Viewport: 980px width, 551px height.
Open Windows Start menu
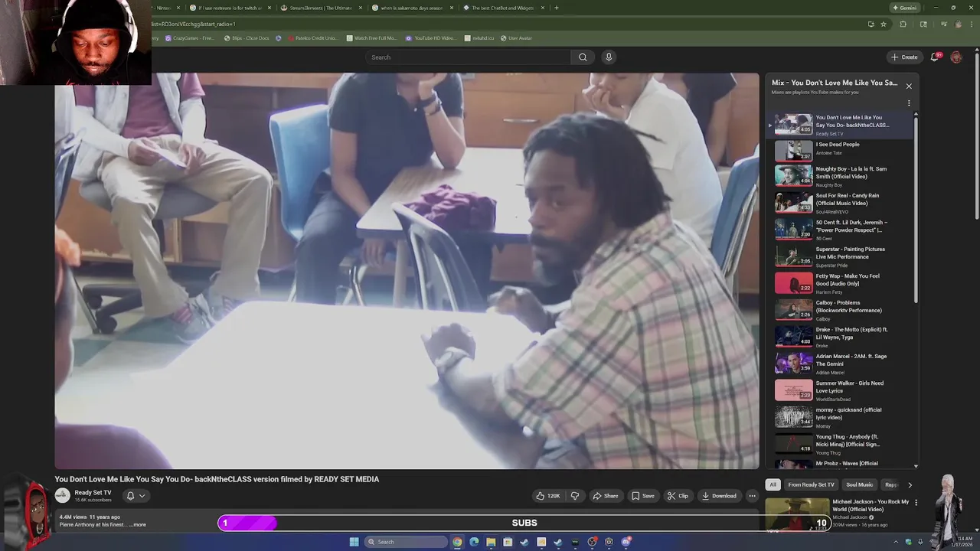pos(354,542)
